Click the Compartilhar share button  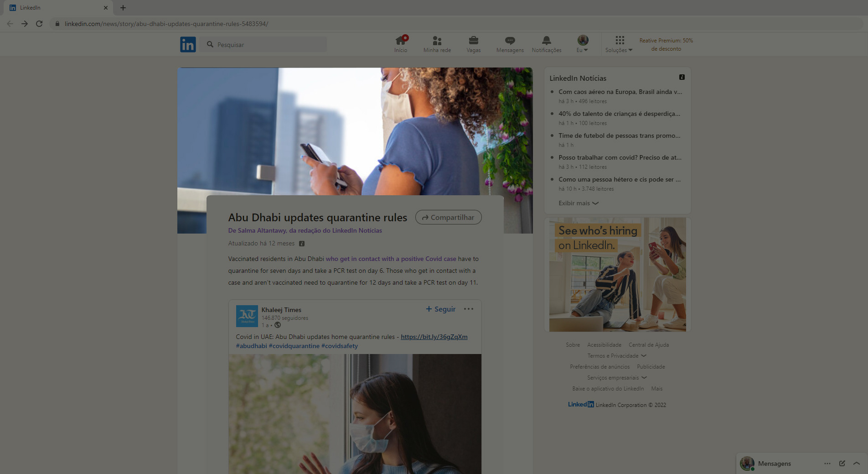(448, 217)
